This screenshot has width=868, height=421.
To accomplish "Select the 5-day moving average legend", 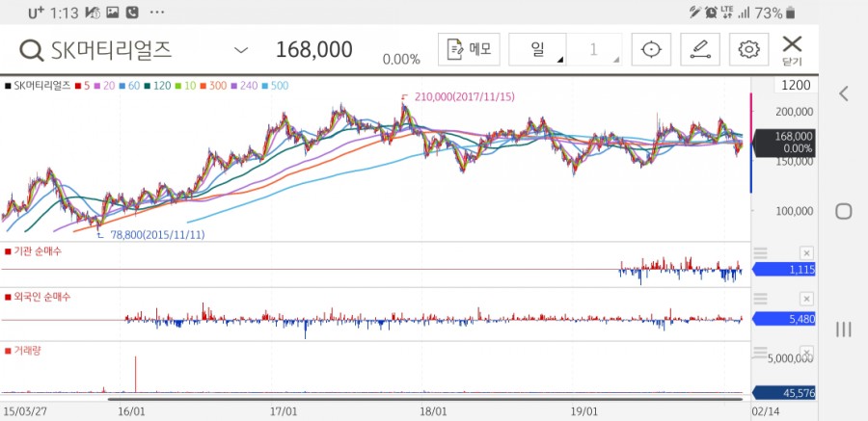I will (83, 86).
